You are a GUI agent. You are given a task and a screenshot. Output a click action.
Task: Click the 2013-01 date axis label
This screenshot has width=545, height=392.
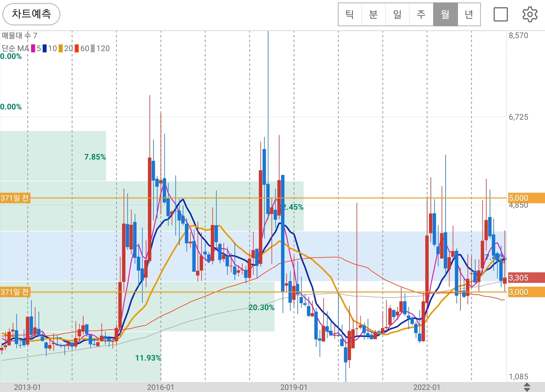27,387
